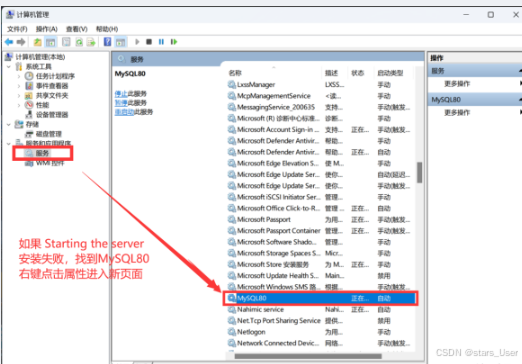Click the MySQL80 header in the actions pane
The height and width of the screenshot is (364, 522).
(x=475, y=100)
